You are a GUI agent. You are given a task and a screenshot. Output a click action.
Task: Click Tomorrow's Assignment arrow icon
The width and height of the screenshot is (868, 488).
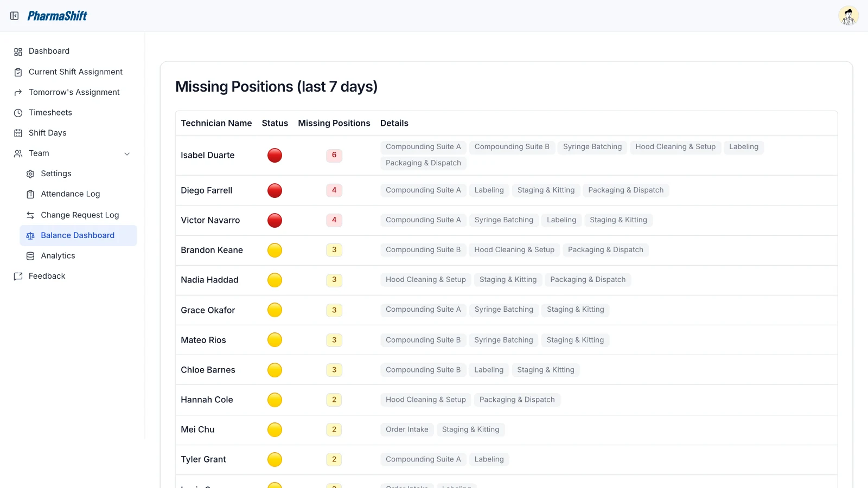tap(18, 93)
